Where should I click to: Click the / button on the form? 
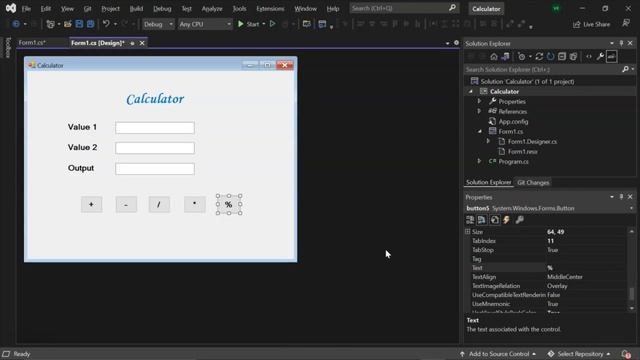click(159, 204)
